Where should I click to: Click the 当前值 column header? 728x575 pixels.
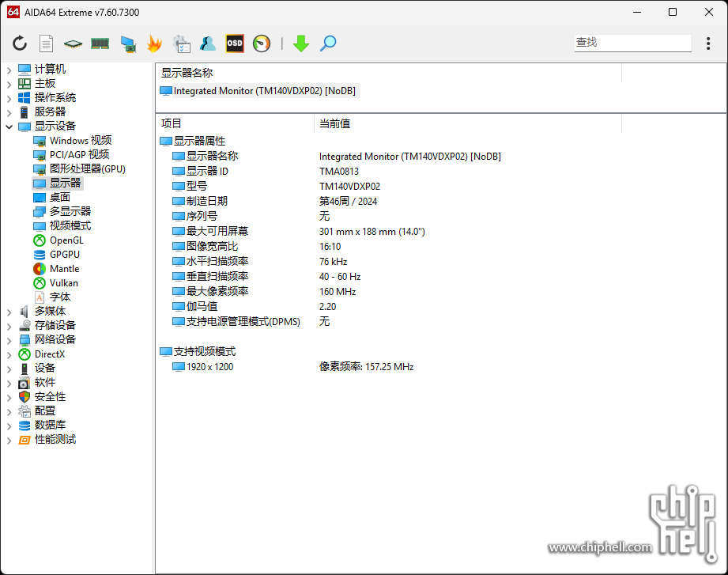tap(334, 123)
